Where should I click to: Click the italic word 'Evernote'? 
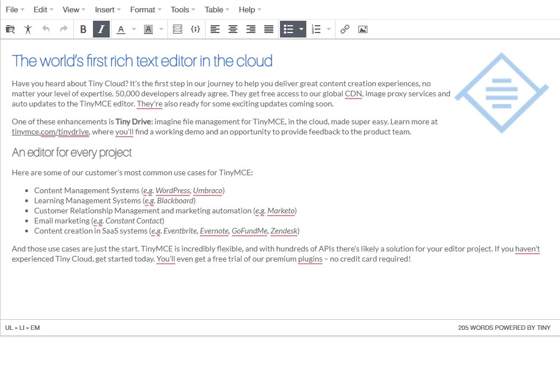pyautogui.click(x=214, y=231)
